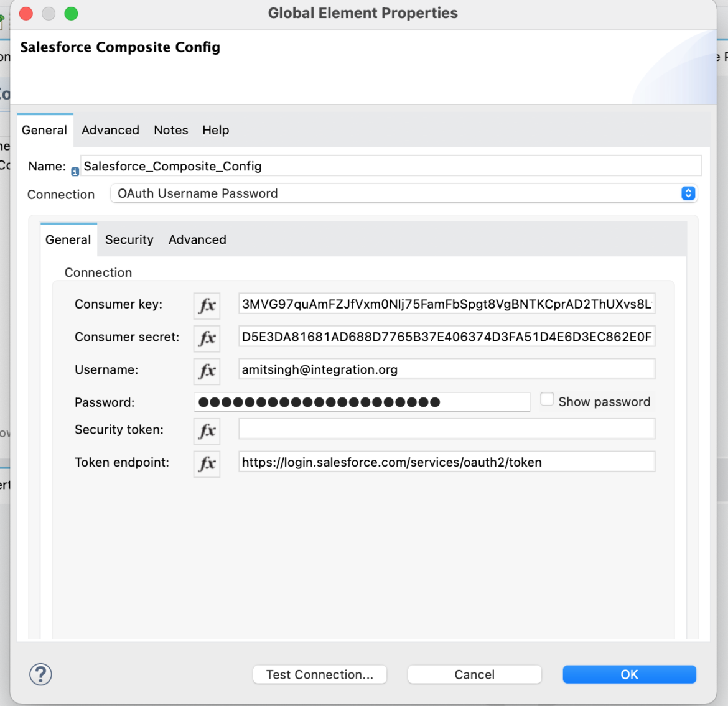Select the fx icon next to Username
The width and height of the screenshot is (728, 706).
[x=207, y=371]
